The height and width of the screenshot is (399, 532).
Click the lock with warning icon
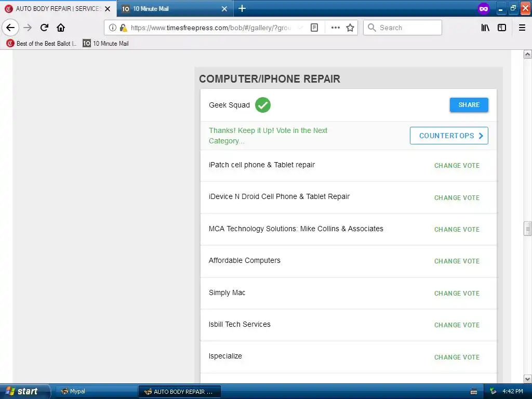point(123,28)
